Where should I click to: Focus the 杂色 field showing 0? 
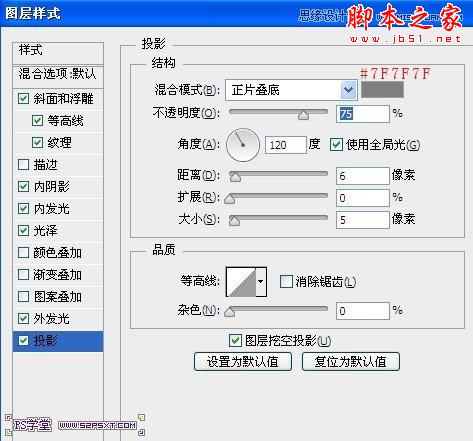point(363,311)
